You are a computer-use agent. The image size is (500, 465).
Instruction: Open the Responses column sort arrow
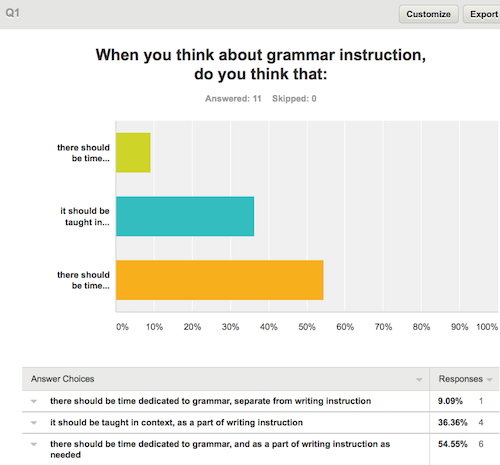pyautogui.click(x=490, y=380)
